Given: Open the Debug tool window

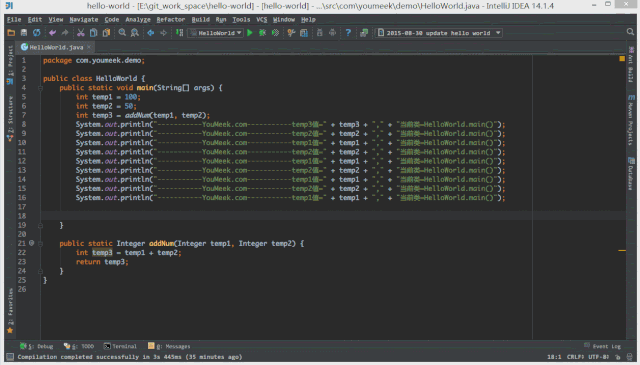Looking at the screenshot, I should coord(37,346).
